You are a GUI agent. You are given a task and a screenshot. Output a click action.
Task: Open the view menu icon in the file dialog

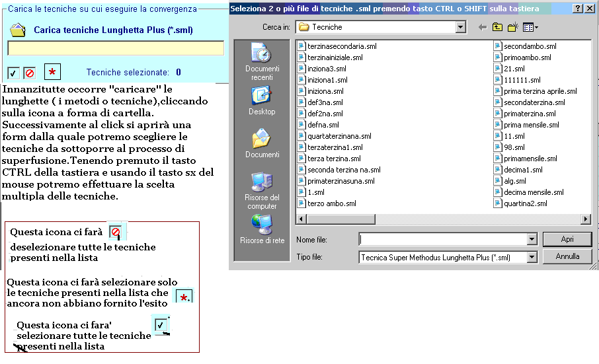pyautogui.click(x=530, y=27)
